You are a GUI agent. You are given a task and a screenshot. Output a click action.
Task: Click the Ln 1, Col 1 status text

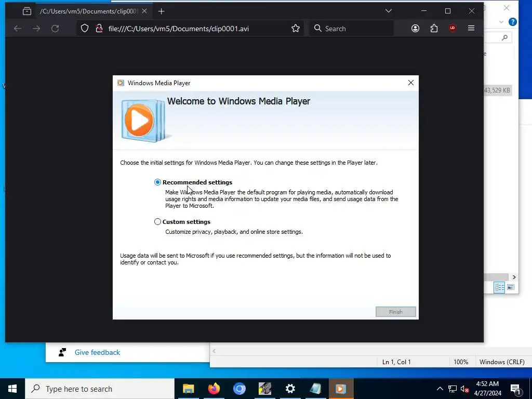coord(396,362)
